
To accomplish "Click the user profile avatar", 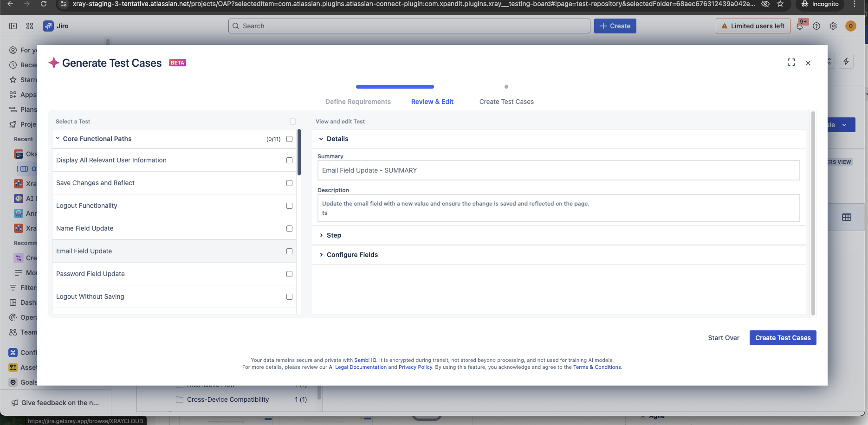I will pyautogui.click(x=850, y=26).
